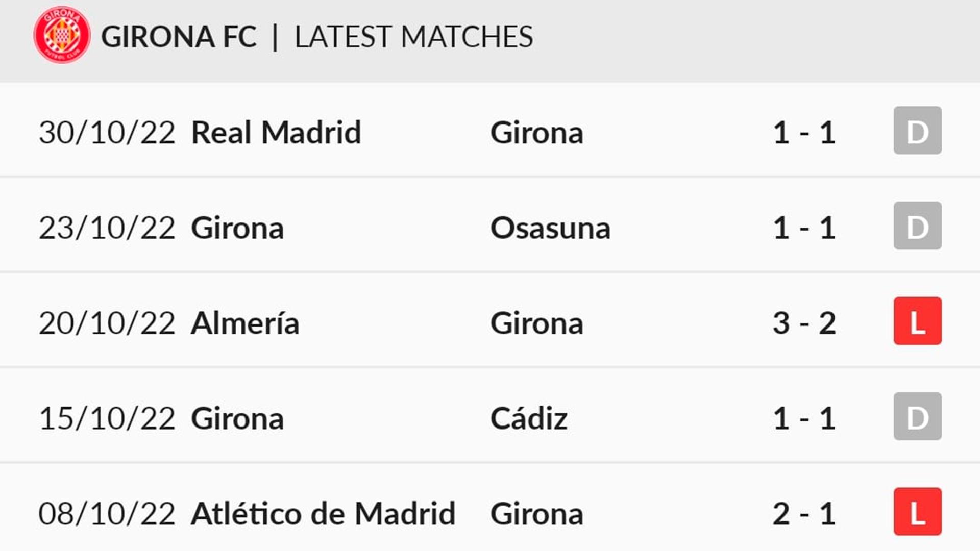Screen dimensions: 980x551
Task: Open Almería team name
Action: tap(245, 323)
